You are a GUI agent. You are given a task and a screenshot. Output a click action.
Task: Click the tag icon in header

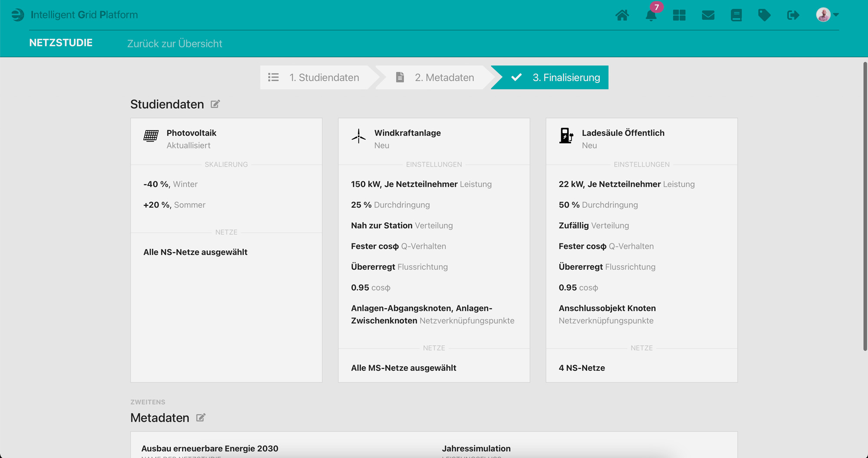point(764,15)
